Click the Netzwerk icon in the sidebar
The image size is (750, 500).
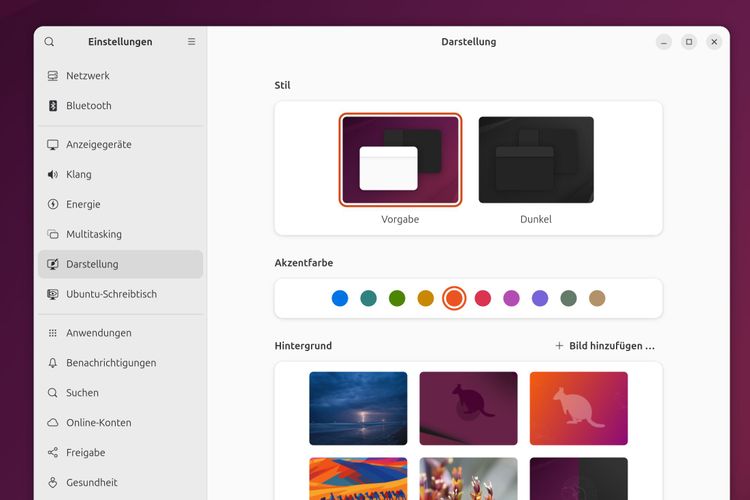coord(53,76)
